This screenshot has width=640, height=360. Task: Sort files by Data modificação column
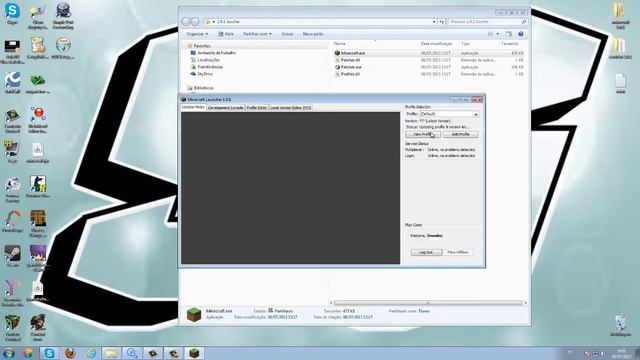point(436,44)
